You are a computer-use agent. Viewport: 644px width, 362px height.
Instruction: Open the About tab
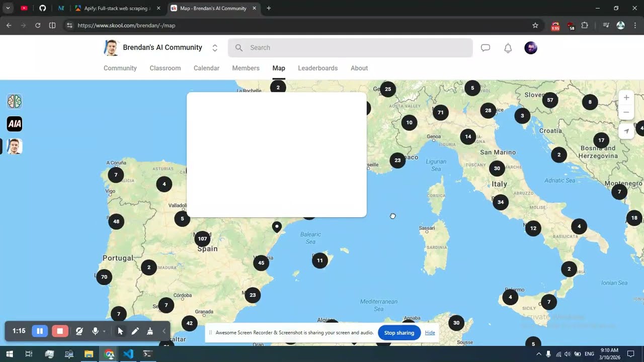coord(359,68)
